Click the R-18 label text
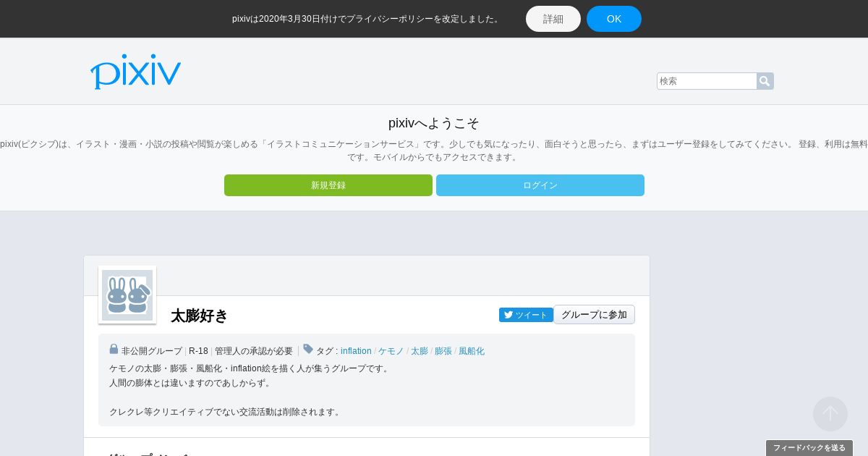Viewport: 868px width, 456px height. [198, 351]
